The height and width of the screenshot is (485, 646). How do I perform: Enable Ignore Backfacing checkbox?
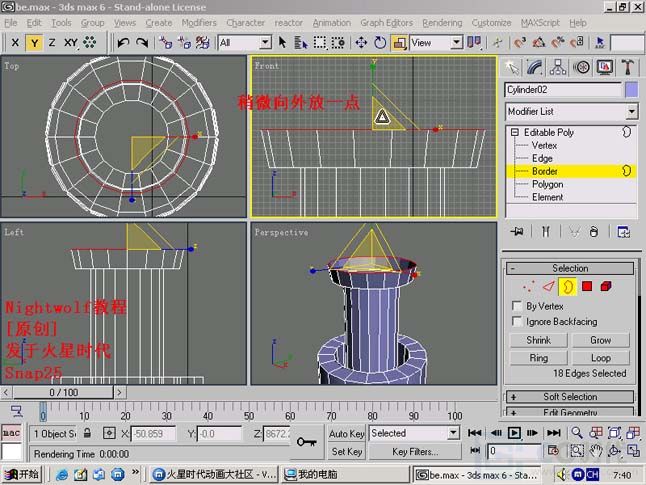[516, 321]
